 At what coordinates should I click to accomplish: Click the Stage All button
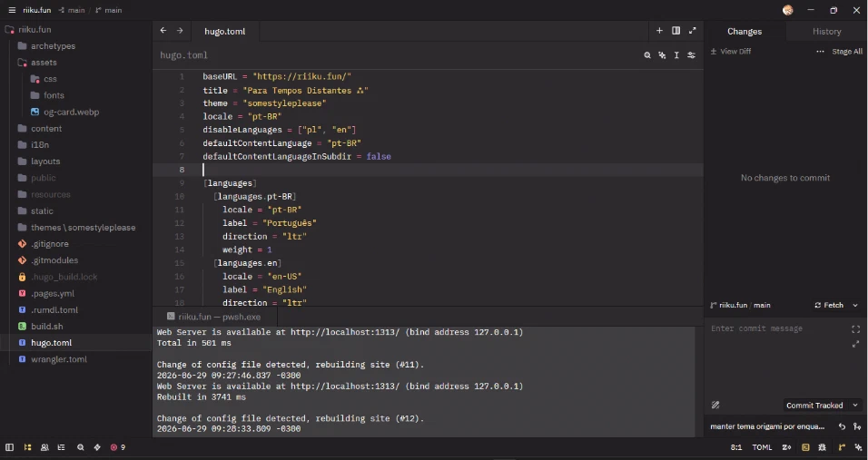(847, 52)
